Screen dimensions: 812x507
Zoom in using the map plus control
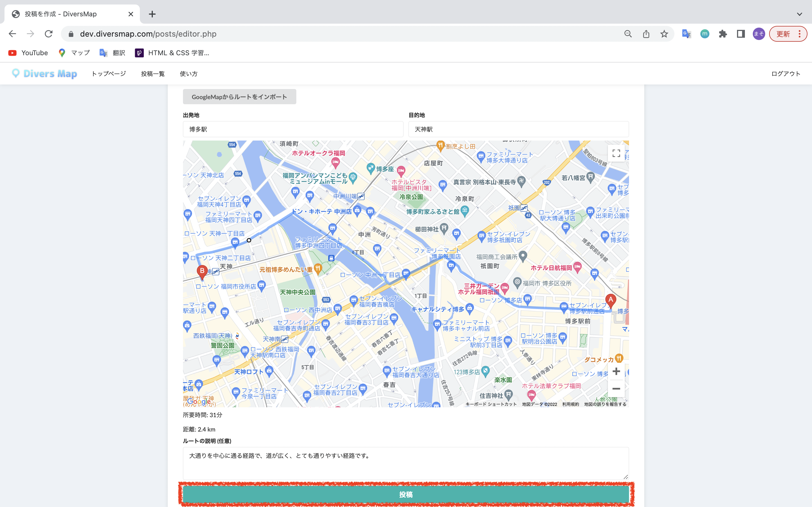point(616,371)
